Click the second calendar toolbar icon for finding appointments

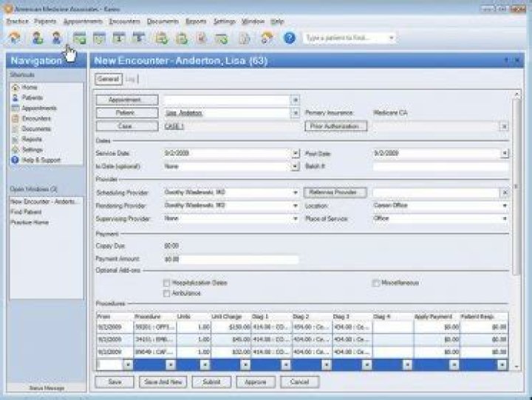point(99,38)
